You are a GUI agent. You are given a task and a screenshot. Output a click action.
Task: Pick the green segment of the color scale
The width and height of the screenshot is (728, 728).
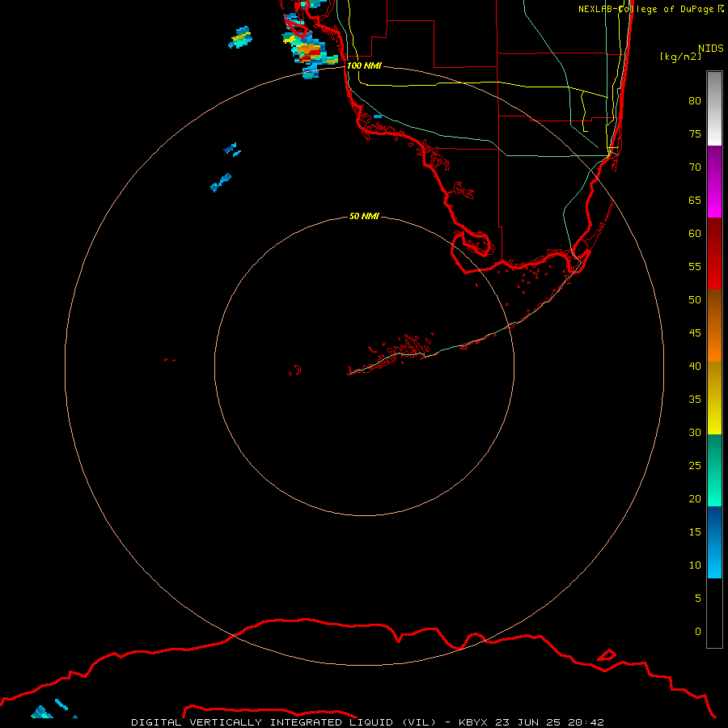714,470
